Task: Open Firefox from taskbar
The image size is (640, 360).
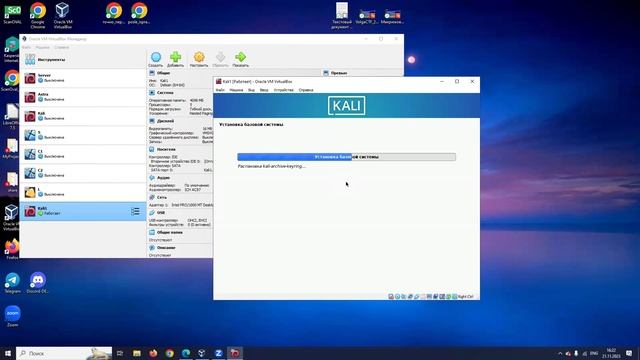Action: pyautogui.click(x=153, y=353)
